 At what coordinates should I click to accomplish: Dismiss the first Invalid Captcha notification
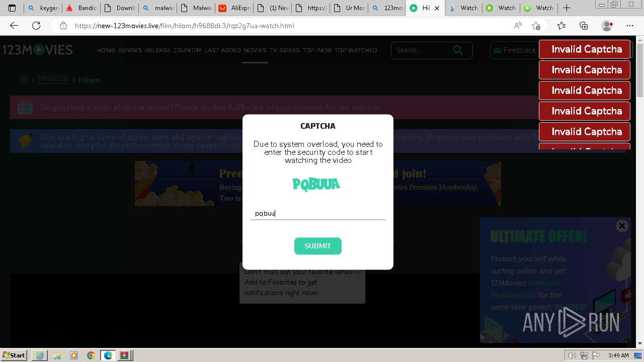pyautogui.click(x=585, y=49)
